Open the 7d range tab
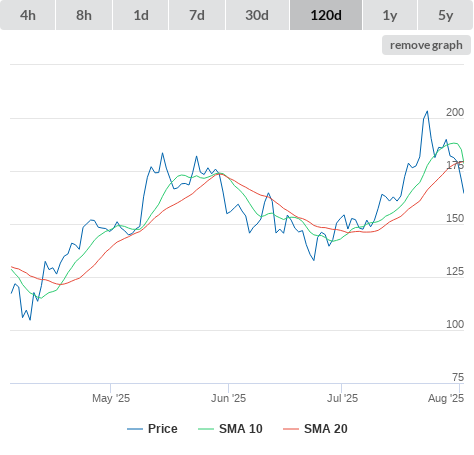474x455 pixels. pos(197,15)
